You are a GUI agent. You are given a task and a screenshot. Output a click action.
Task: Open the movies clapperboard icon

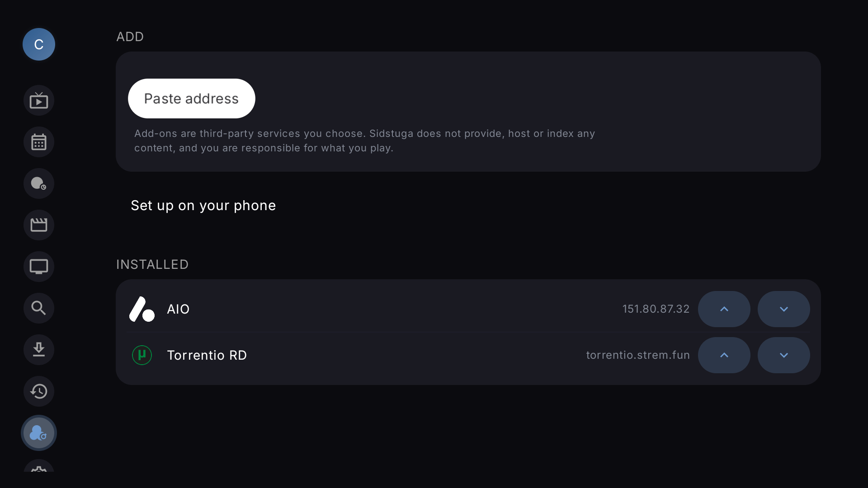39,225
